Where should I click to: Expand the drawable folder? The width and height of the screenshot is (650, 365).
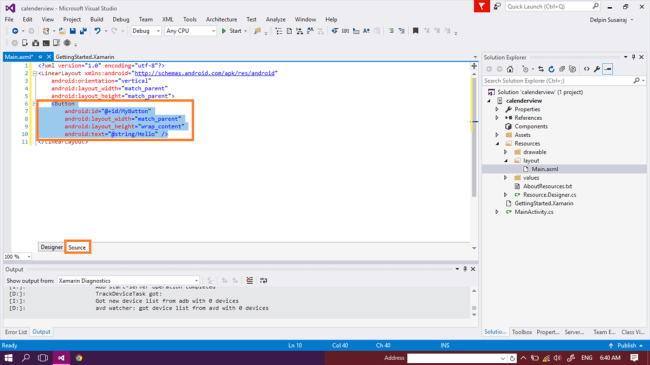pyautogui.click(x=506, y=152)
